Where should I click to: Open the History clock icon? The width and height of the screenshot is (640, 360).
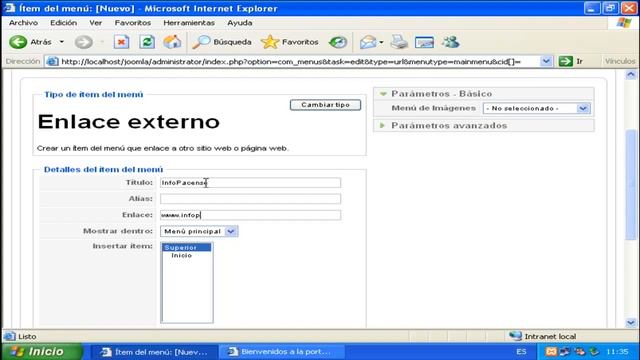(x=338, y=42)
